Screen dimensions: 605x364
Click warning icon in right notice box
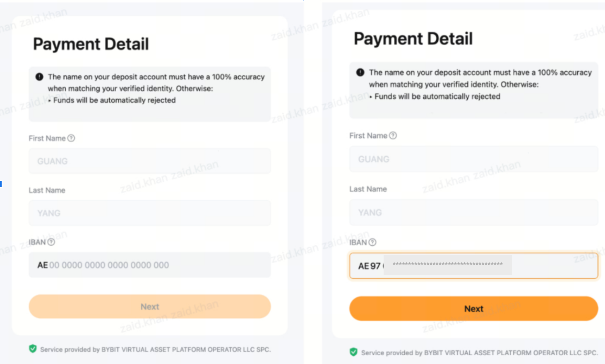click(360, 72)
